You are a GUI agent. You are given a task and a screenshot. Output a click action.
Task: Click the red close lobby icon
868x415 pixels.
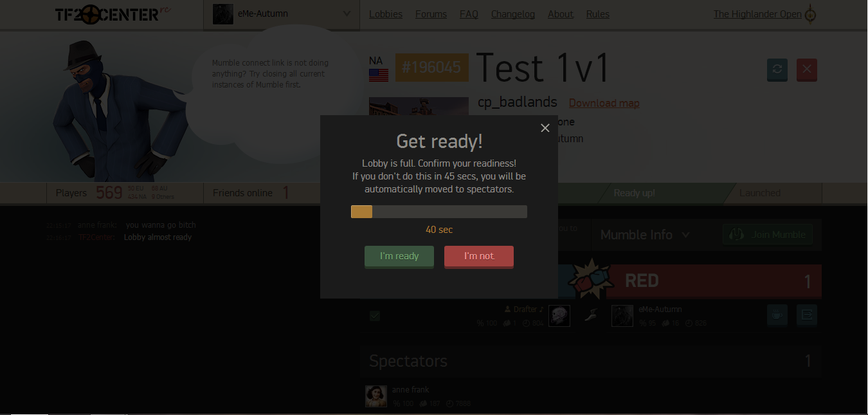coord(807,69)
